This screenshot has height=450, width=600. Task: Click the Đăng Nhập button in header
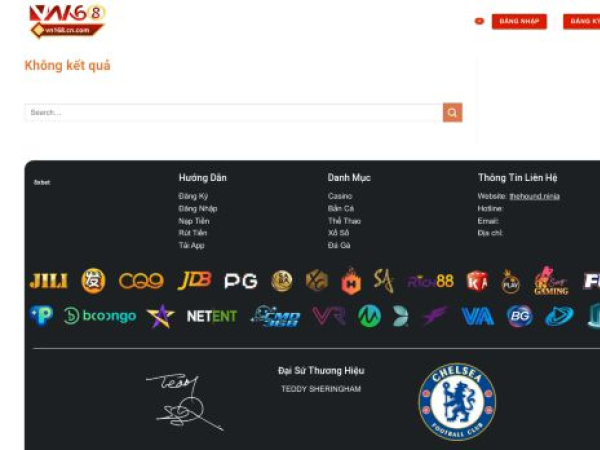click(x=519, y=21)
